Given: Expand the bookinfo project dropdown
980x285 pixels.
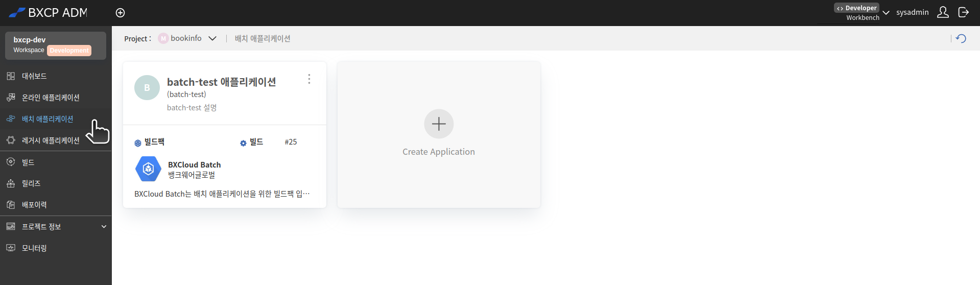Looking at the screenshot, I should 212,38.
